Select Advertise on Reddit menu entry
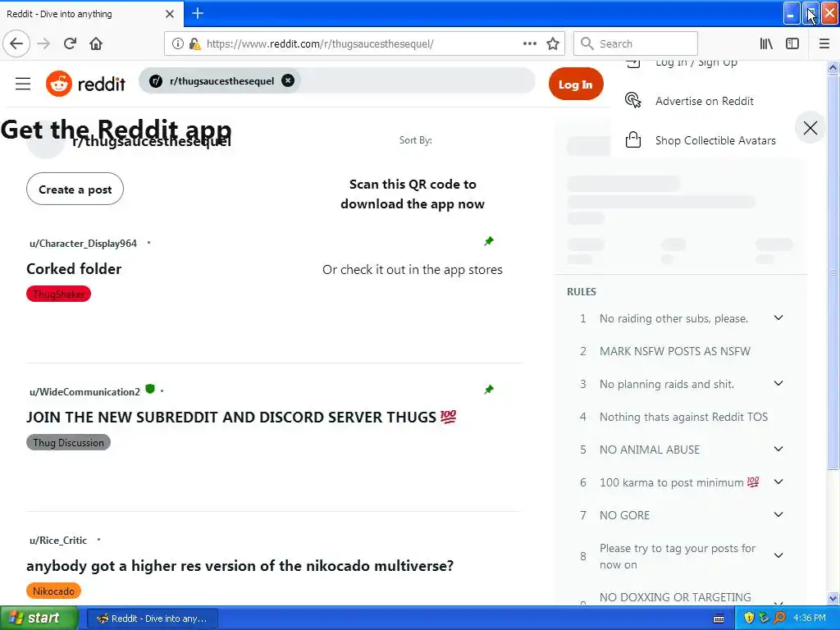The width and height of the screenshot is (840, 630). click(x=704, y=101)
